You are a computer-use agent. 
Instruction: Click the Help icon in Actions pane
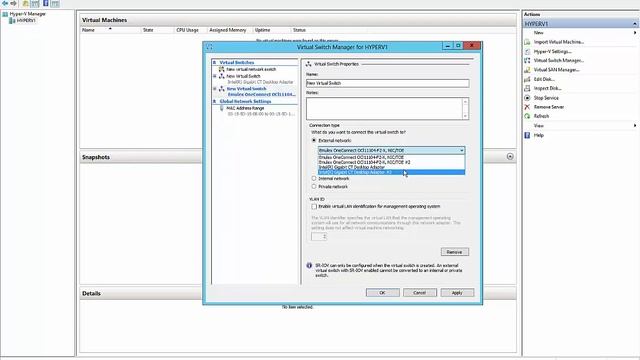click(x=527, y=135)
